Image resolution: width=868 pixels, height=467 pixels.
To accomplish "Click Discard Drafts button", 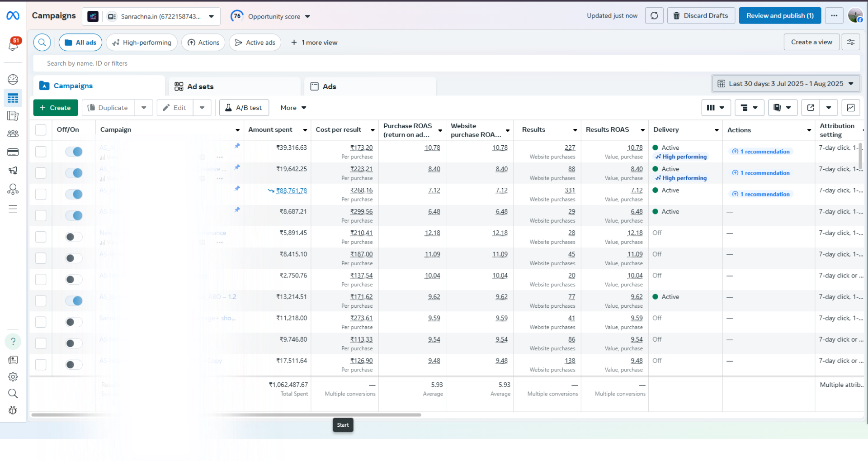I will (701, 16).
